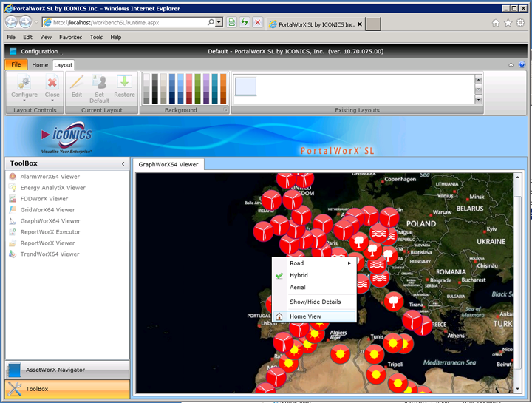Go back with the IE back arrow
This screenshot has height=403, width=532.
pos(13,23)
